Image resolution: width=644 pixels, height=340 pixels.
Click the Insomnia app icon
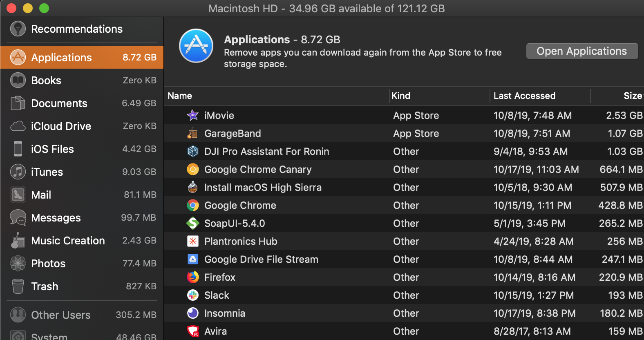click(192, 313)
